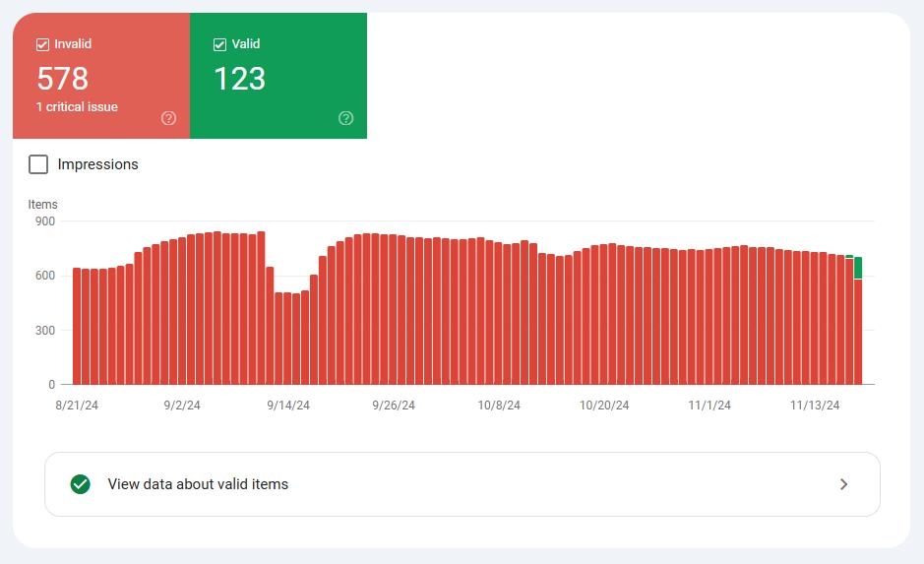The width and height of the screenshot is (924, 564).
Task: Click the Items axis title
Action: [42, 204]
